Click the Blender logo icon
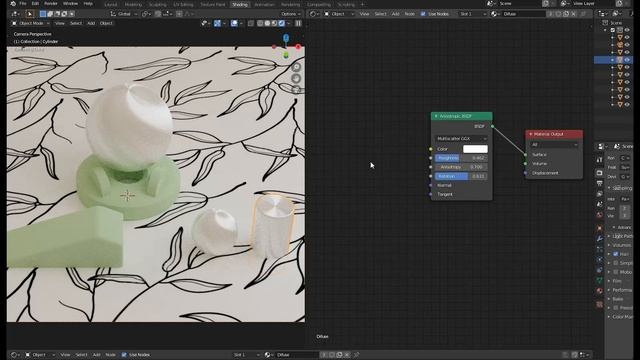The height and width of the screenshot is (360, 640). [13, 4]
